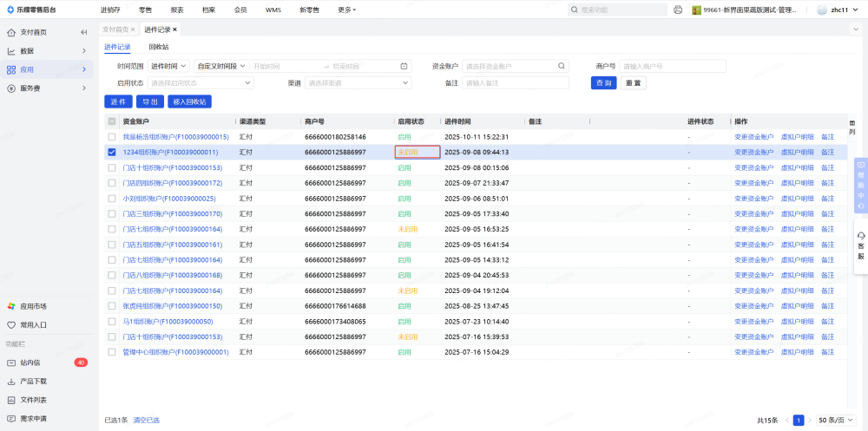Click the 商户号 input field
The width and height of the screenshot is (868, 431).
(x=671, y=66)
